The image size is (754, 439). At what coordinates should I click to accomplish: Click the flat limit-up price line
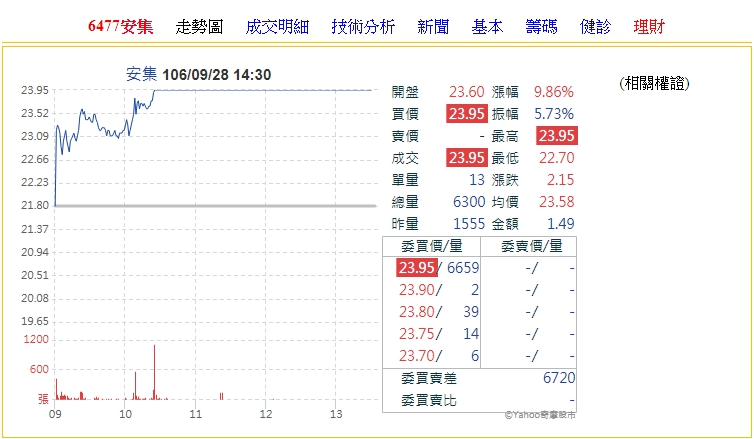(x=263, y=90)
